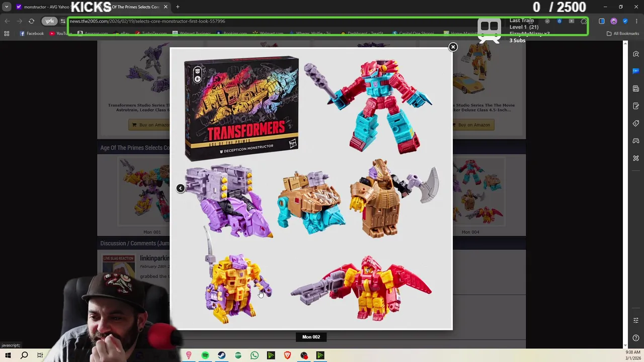Click the Mon 002 image caption
644x362 pixels.
click(311, 337)
